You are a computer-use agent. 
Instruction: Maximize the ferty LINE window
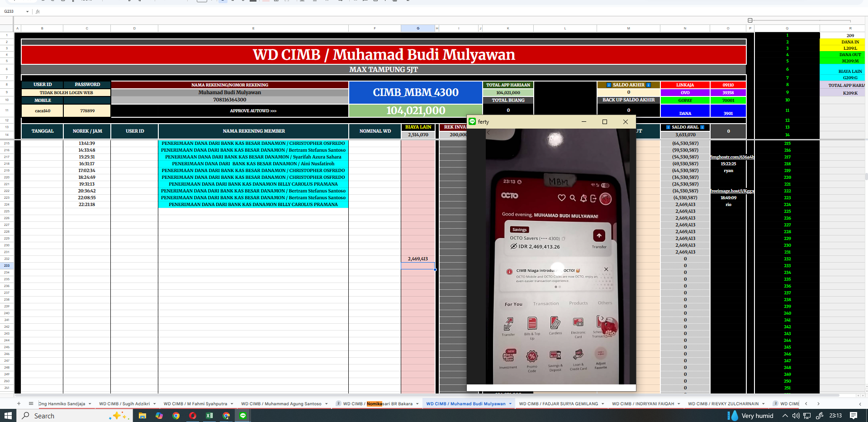(x=605, y=122)
